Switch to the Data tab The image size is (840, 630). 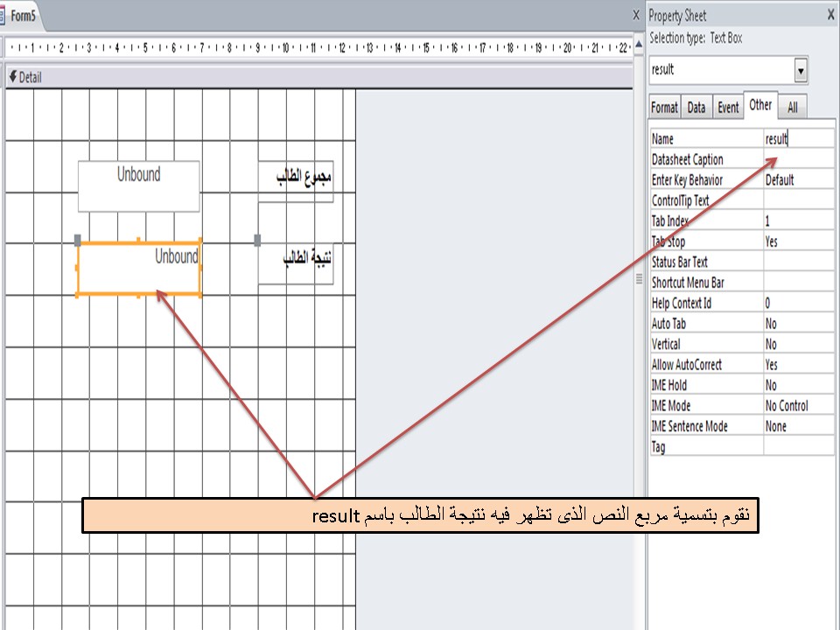point(696,106)
